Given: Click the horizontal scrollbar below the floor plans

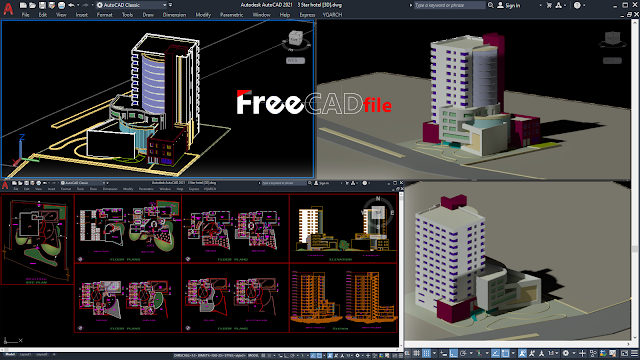Looking at the screenshot, I should [x=200, y=349].
